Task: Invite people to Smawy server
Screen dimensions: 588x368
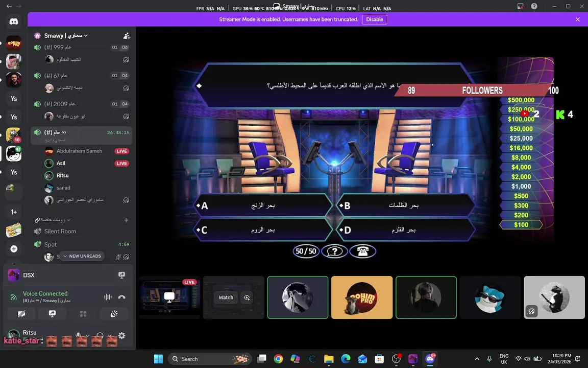Action: 127,36
